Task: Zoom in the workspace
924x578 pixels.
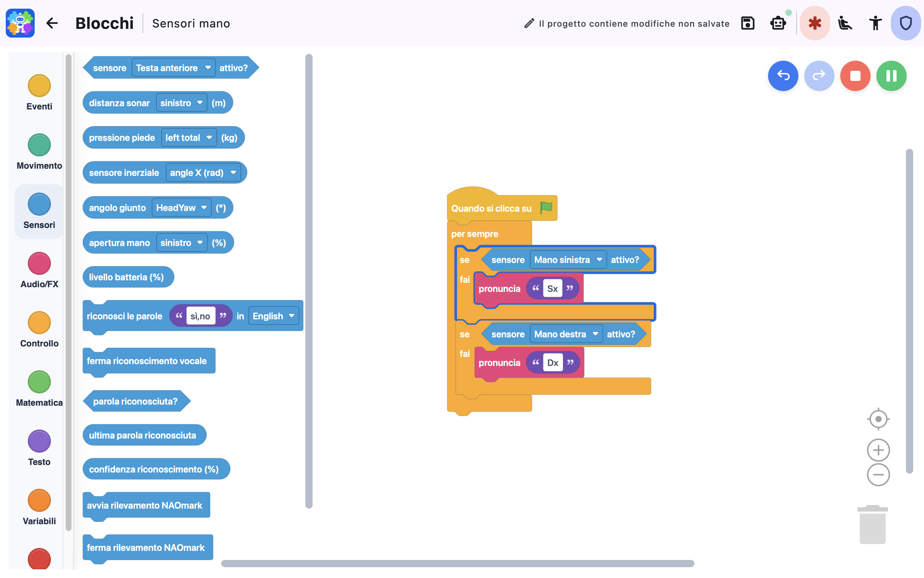Action: pos(878,450)
